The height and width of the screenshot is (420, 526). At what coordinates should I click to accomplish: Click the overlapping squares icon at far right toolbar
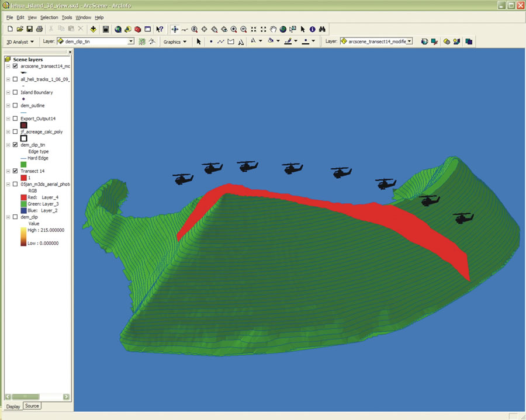coord(469,41)
